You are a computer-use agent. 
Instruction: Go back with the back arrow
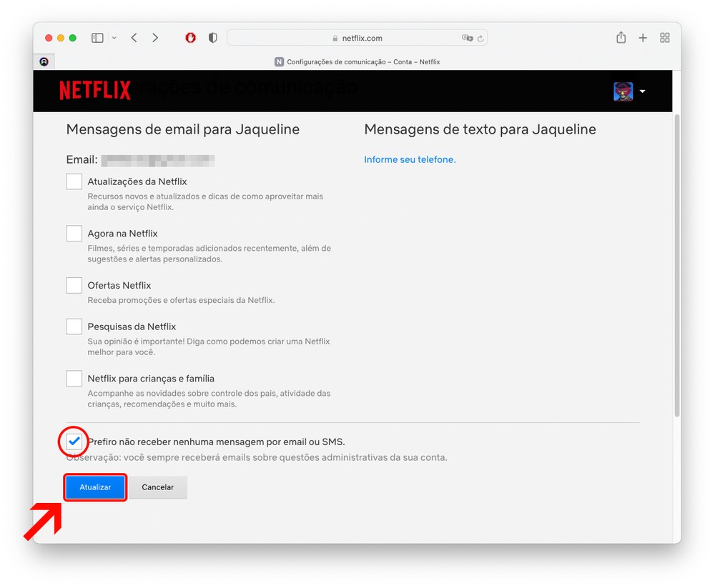pyautogui.click(x=134, y=38)
